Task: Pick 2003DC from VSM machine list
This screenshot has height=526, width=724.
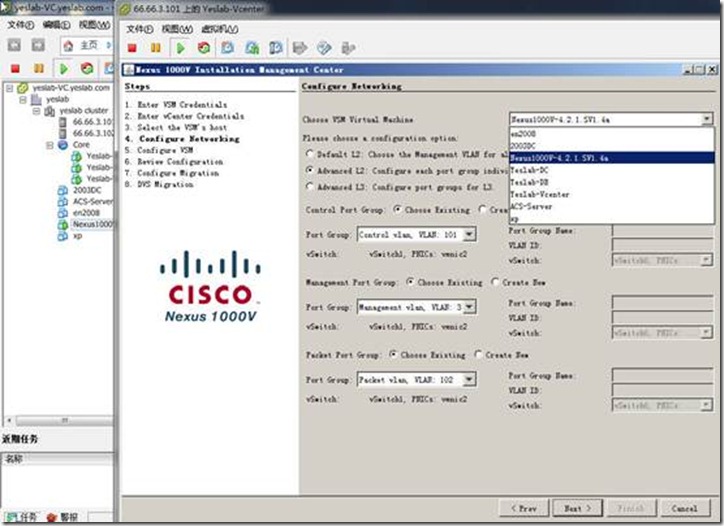Action: click(x=611, y=146)
